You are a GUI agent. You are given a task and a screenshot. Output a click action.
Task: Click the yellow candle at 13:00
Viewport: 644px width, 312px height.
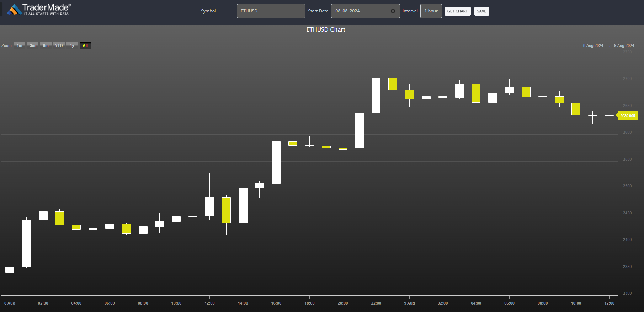click(x=226, y=210)
